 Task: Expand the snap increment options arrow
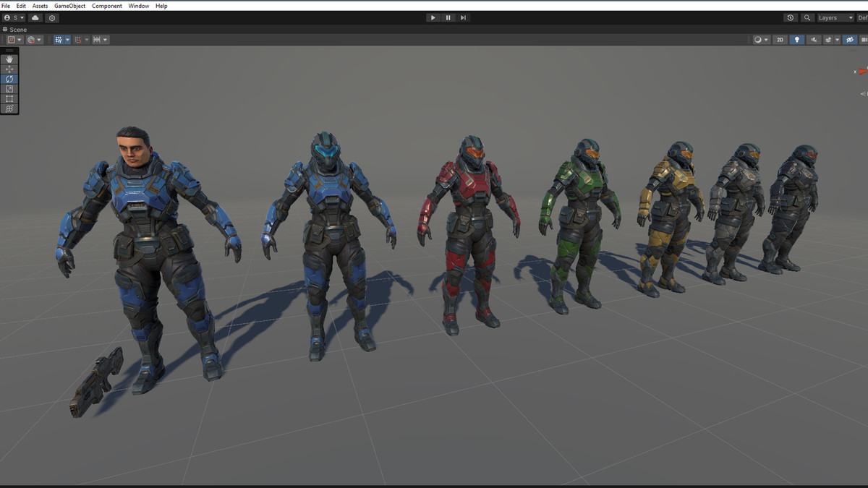coord(86,40)
